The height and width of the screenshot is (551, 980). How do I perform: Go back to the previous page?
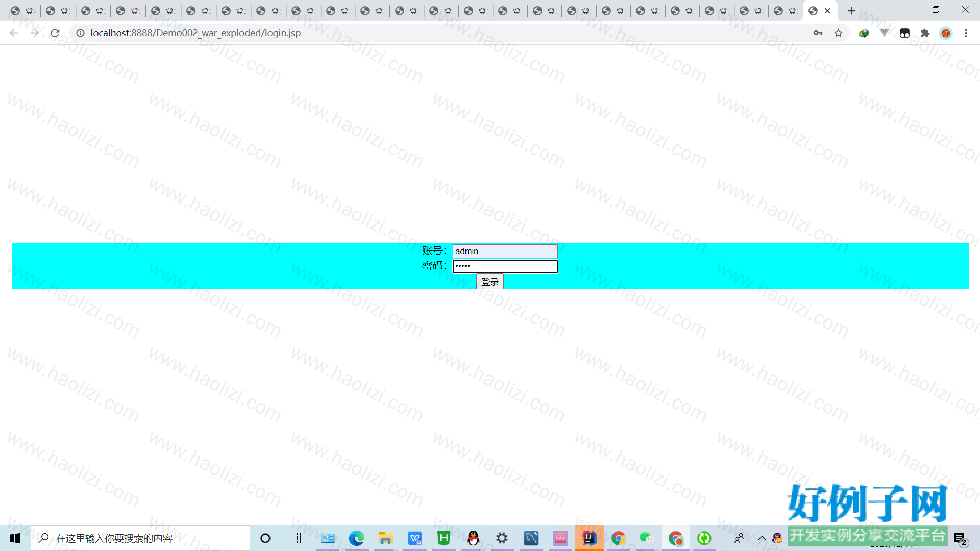14,33
